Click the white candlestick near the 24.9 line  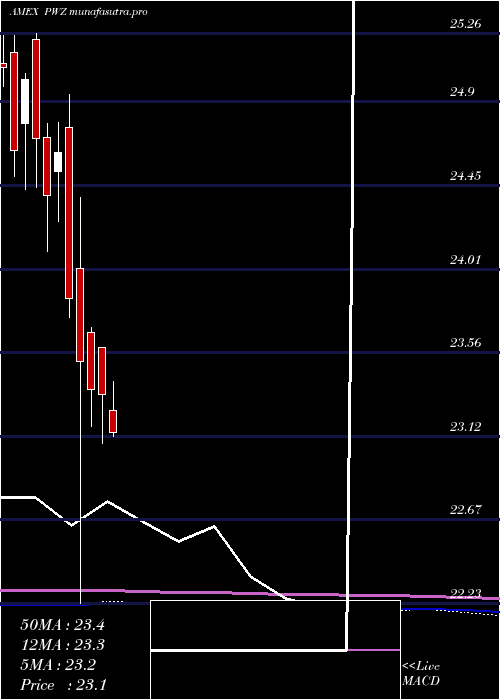[x=25, y=101]
